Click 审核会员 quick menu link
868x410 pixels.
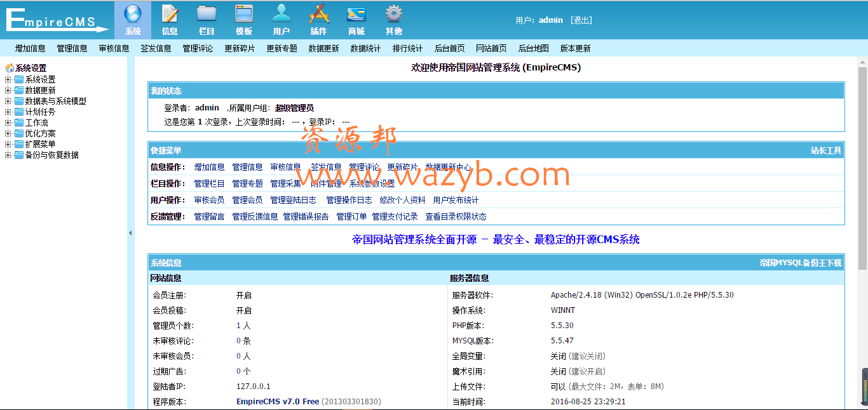(210, 200)
